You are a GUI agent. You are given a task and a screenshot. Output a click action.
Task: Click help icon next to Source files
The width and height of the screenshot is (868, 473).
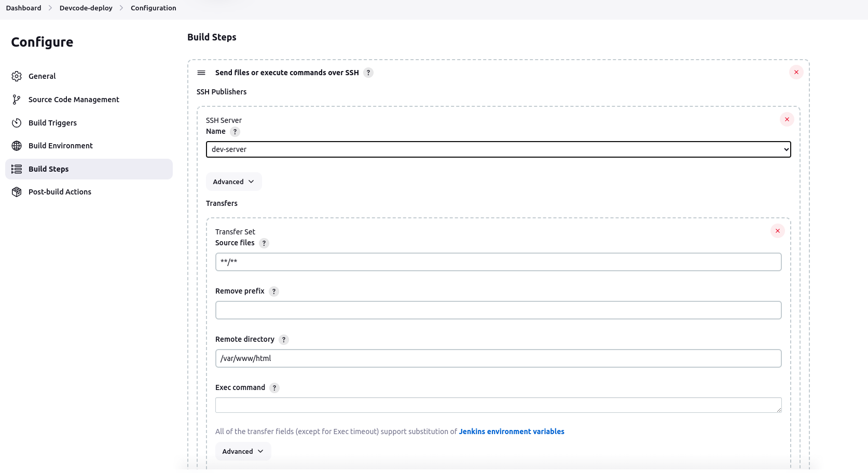264,243
